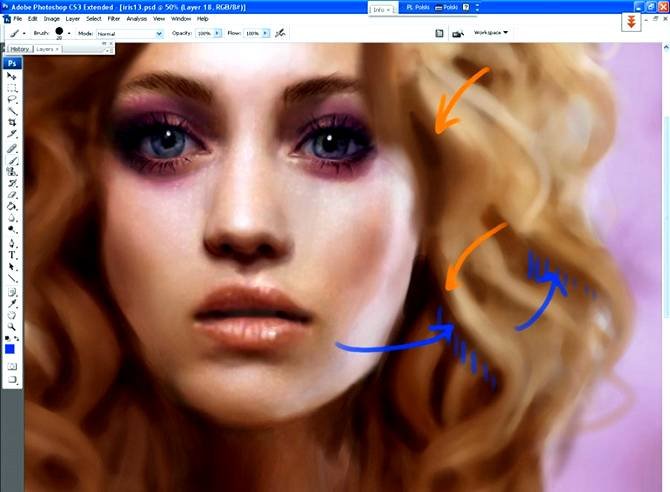Expand the Flow slider arrow

[x=266, y=33]
